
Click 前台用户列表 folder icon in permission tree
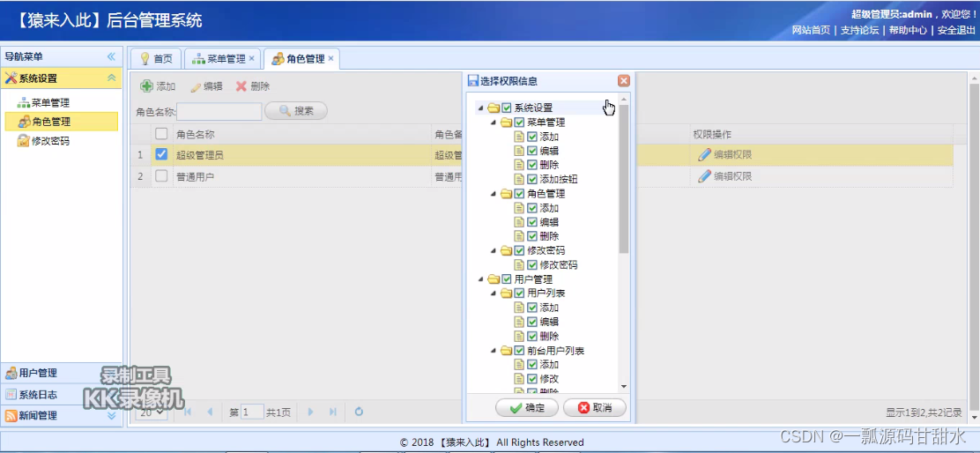(x=506, y=351)
